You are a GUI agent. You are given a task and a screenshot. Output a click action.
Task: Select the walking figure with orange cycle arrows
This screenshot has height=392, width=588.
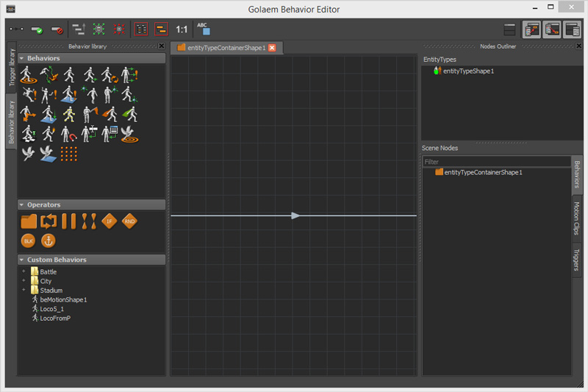click(110, 74)
